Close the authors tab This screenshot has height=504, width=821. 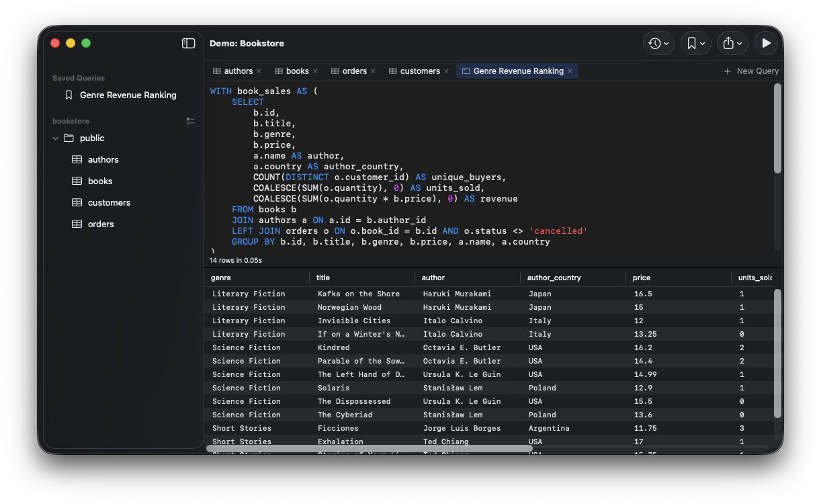coord(259,71)
